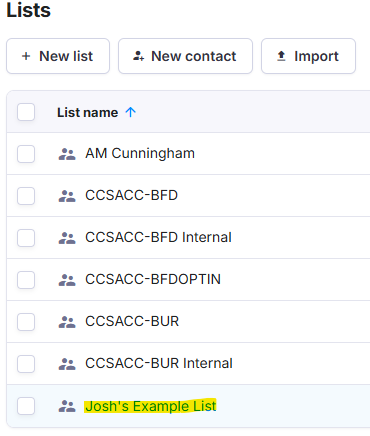This screenshot has height=436, width=370.
Task: Click the group icon next to CCSACC-BUR
Action: click(67, 322)
